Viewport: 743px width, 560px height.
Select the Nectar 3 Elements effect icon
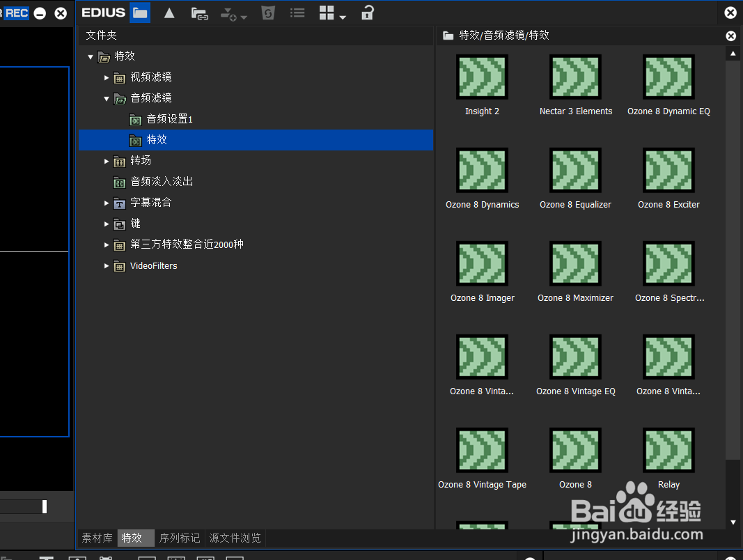[575, 77]
